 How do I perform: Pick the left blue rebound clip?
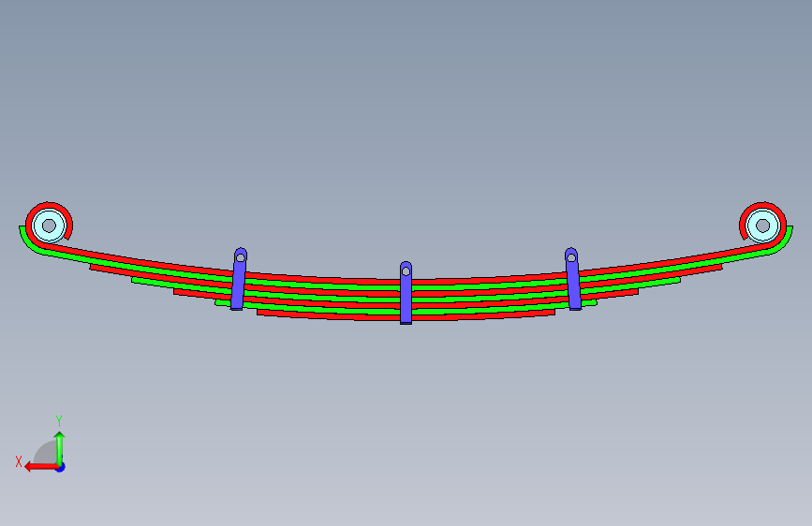point(239,280)
